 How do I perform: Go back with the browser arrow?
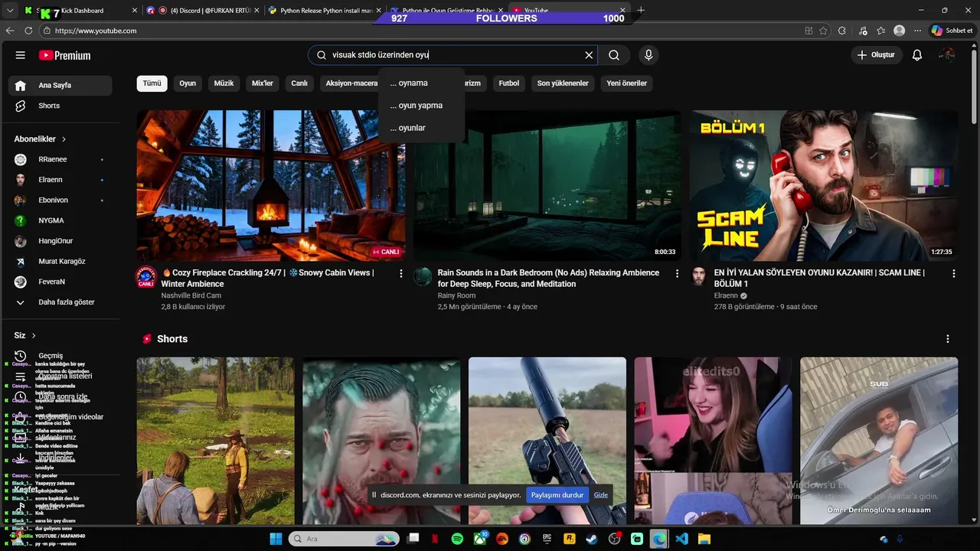(10, 31)
